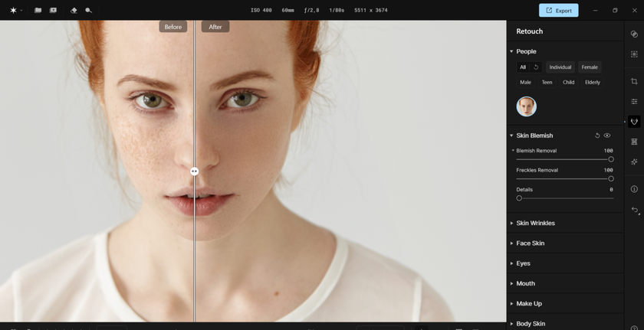This screenshot has width=644, height=330.
Task: Open the overlapping circles icon in the right sidebar
Action: [x=634, y=34]
